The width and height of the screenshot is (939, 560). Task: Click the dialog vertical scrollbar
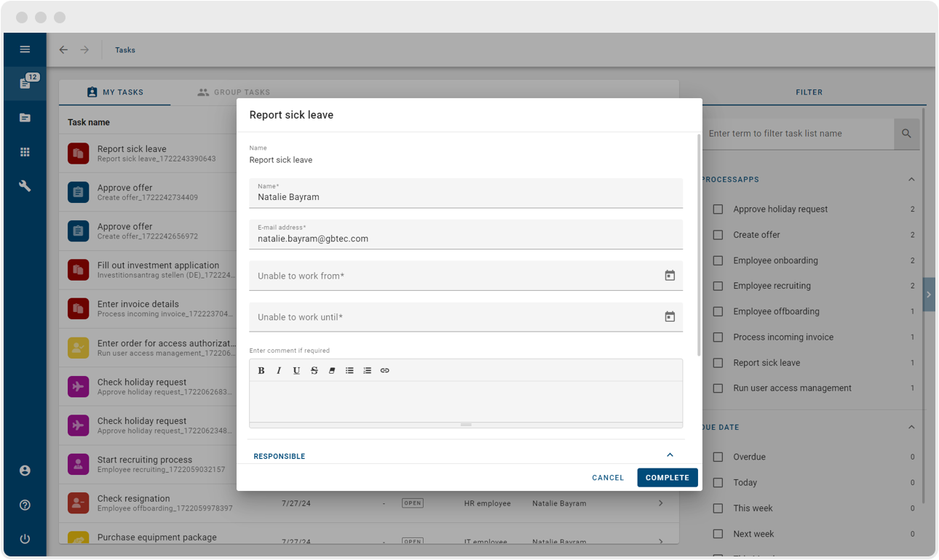(x=699, y=244)
